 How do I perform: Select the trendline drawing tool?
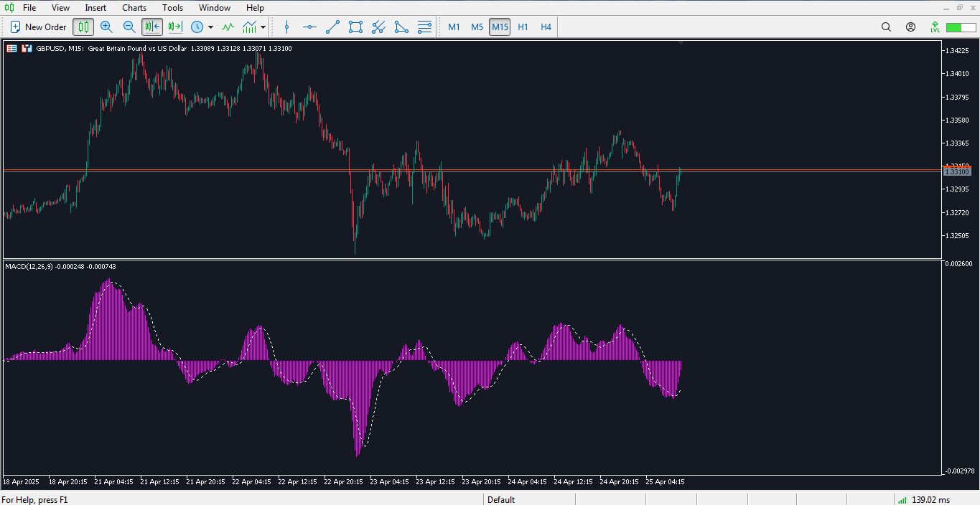point(332,27)
